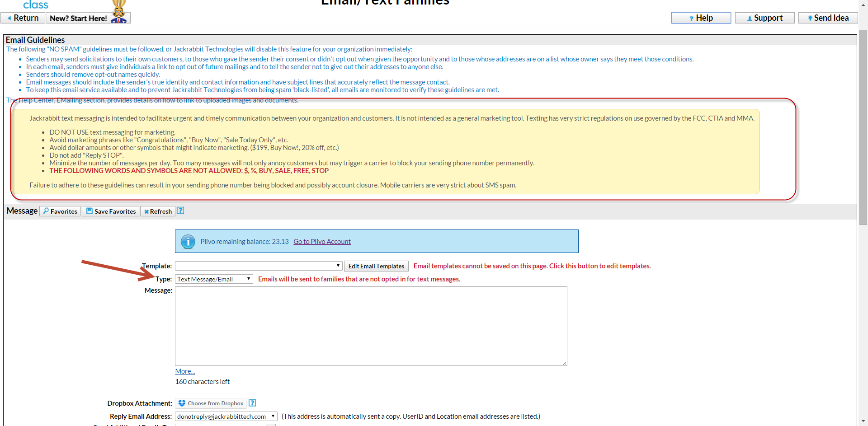
Task: Click the scrollbar down arrow
Action: click(x=863, y=422)
